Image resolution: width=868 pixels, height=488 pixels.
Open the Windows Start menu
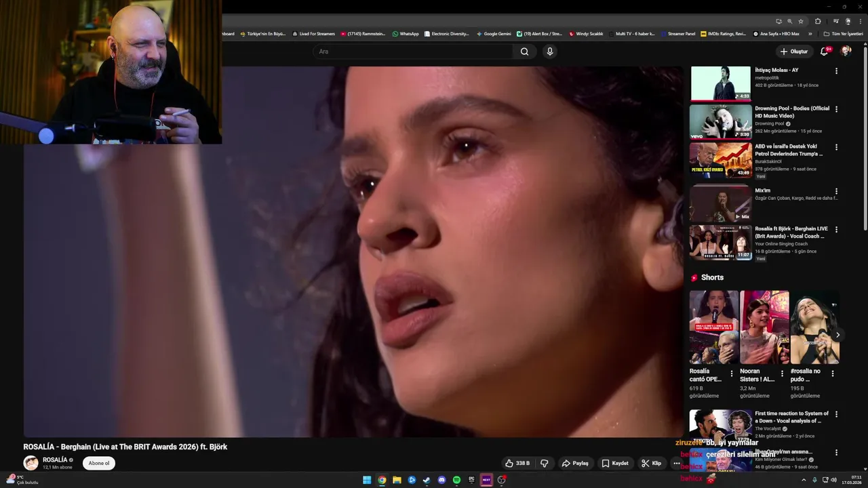pos(367,480)
